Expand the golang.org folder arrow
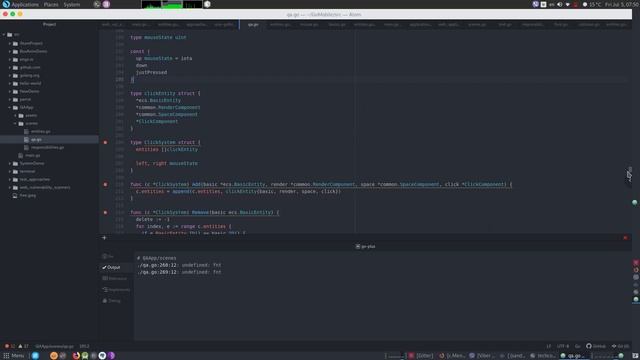 pyautogui.click(x=10, y=76)
